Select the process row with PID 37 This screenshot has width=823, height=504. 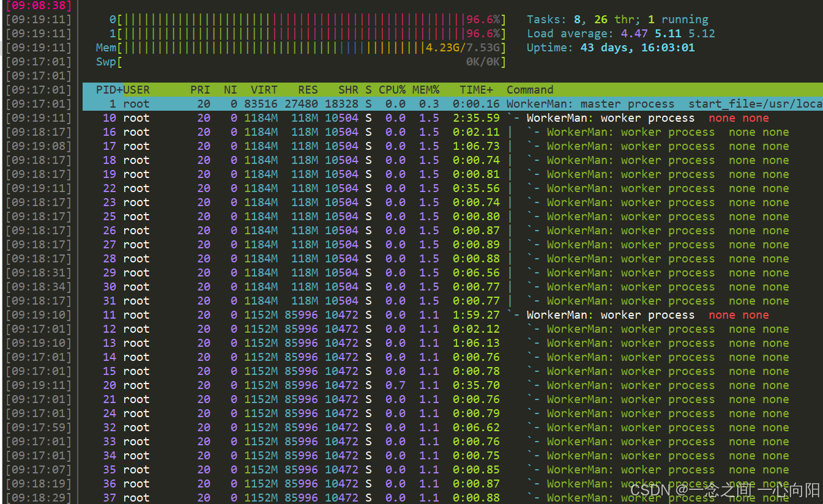point(453,498)
